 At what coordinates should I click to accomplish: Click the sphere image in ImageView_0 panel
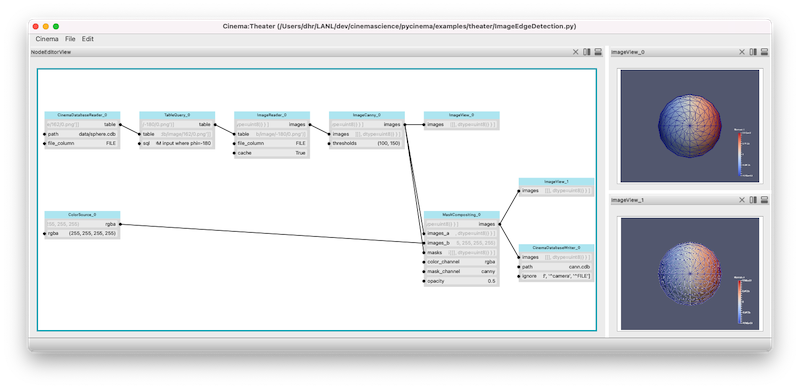click(x=689, y=125)
